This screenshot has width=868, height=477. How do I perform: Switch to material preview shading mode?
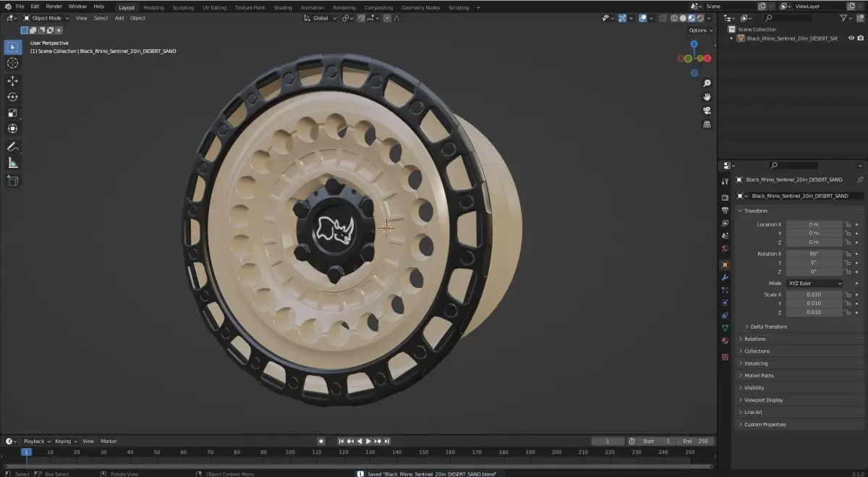(x=692, y=18)
